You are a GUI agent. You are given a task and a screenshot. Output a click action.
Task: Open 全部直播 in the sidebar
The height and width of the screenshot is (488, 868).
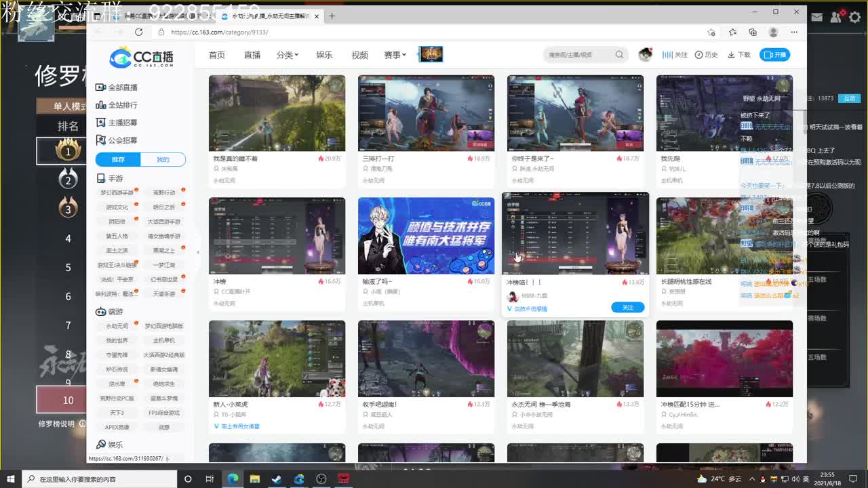117,87
